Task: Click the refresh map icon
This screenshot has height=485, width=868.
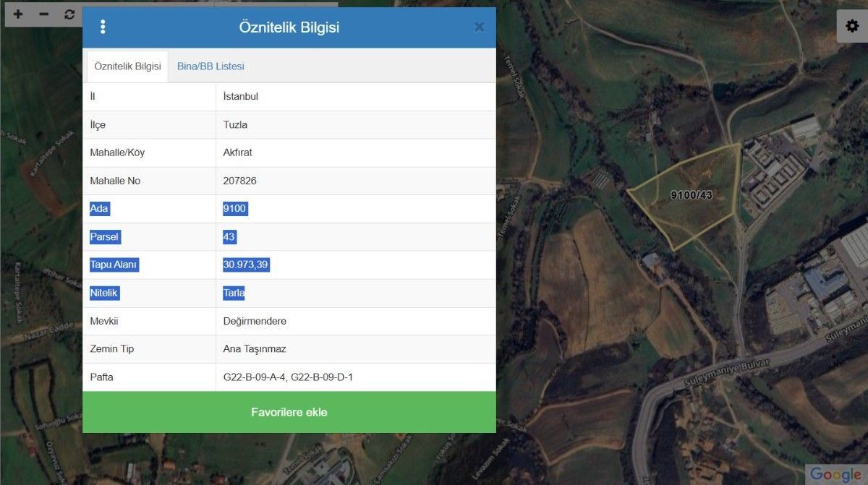Action: click(69, 14)
